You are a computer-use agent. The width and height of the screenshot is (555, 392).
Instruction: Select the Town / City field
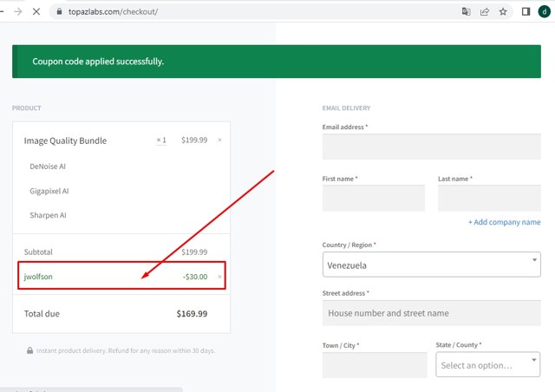tap(373, 365)
